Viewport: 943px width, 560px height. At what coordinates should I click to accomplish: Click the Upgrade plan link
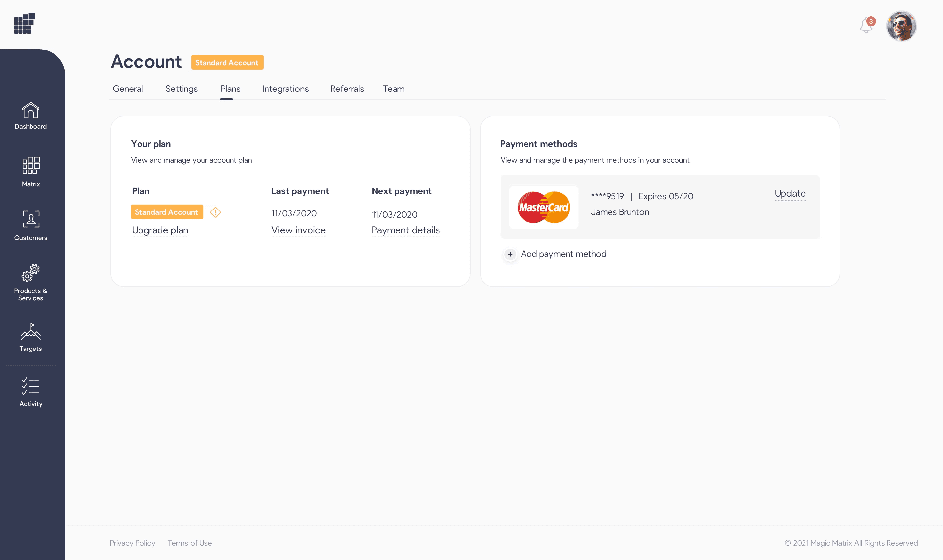160,230
